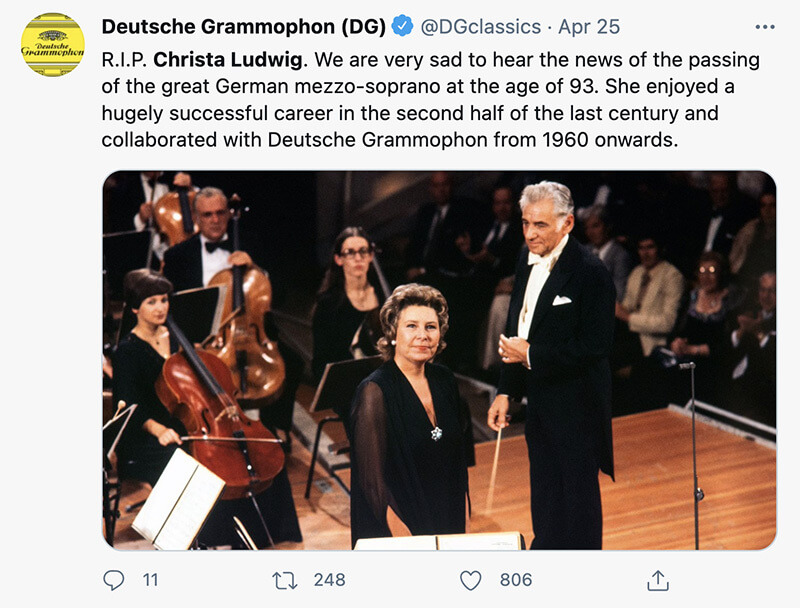Click the reply speech bubble icon
Image resolution: width=800 pixels, height=608 pixels.
pyautogui.click(x=114, y=580)
